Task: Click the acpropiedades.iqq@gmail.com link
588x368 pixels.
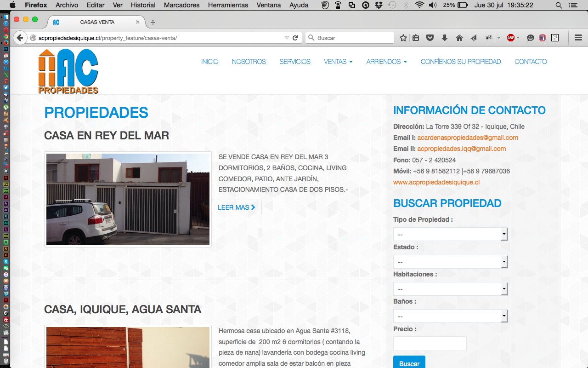Action: point(462,149)
